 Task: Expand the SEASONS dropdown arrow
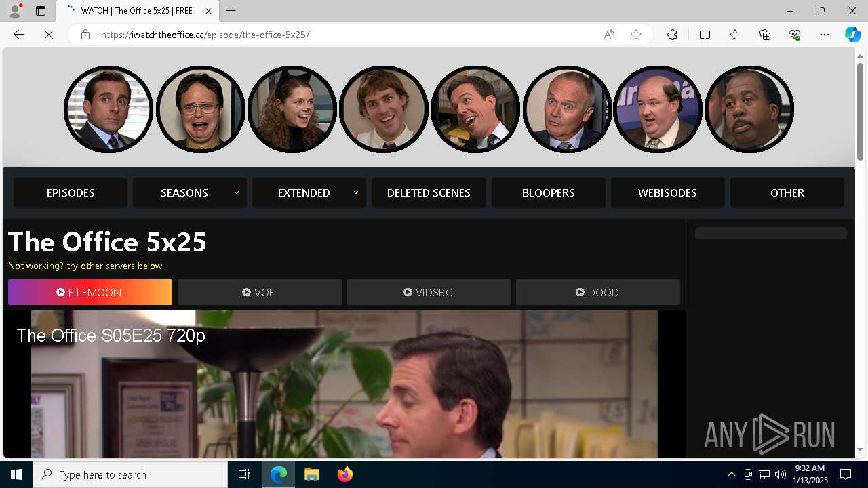point(237,192)
